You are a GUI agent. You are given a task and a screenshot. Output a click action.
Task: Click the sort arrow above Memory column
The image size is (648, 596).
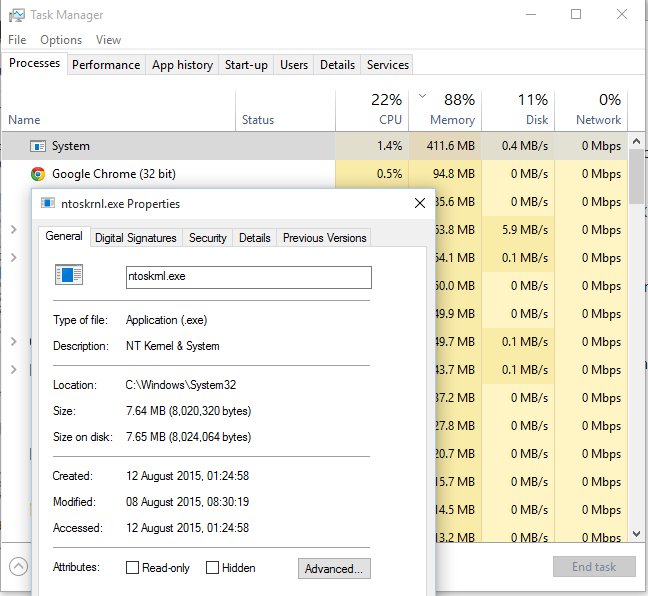tap(422, 96)
